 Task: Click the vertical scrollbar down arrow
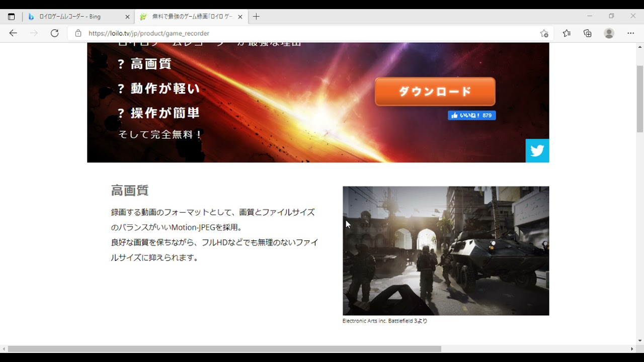tap(640, 341)
